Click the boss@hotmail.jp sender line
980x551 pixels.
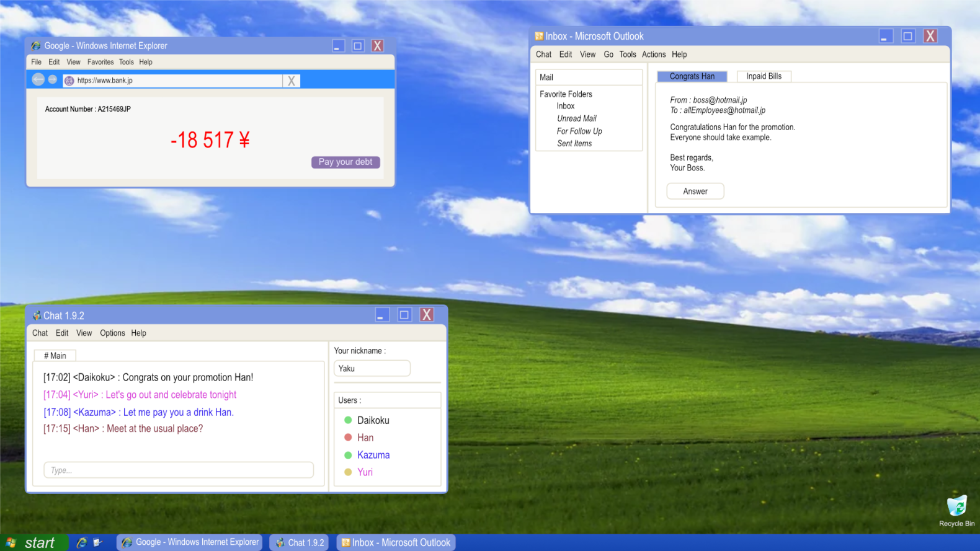(708, 100)
